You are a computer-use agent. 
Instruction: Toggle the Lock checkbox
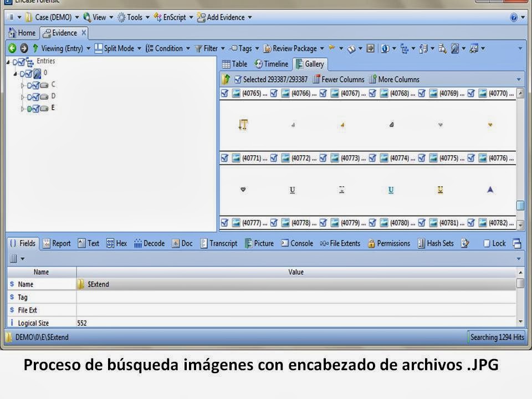point(487,244)
